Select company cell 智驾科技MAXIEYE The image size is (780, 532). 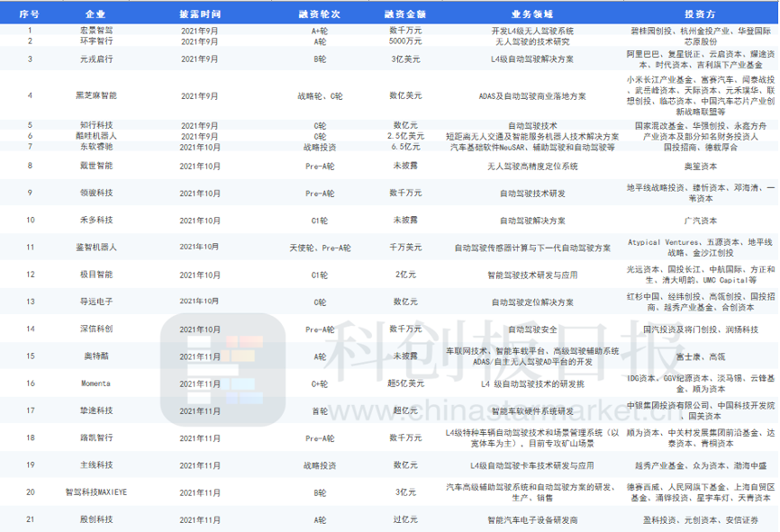[96, 492]
